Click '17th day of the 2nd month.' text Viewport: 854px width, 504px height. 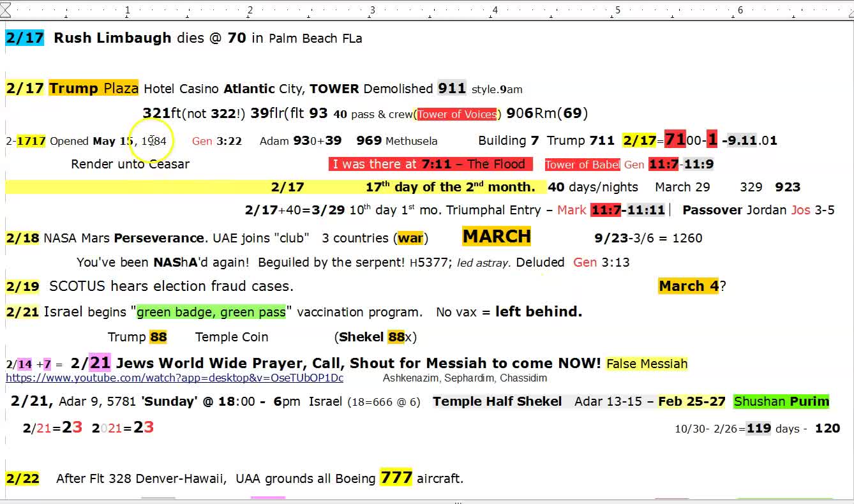[x=451, y=186]
